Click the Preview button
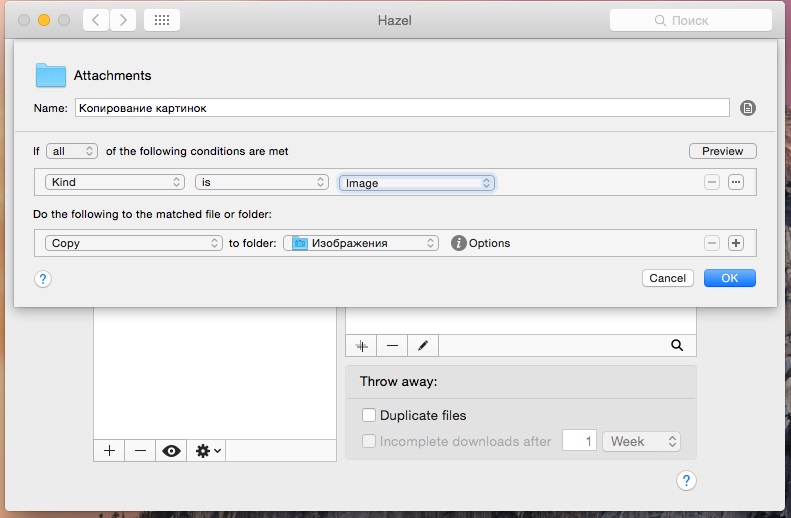 (x=722, y=151)
